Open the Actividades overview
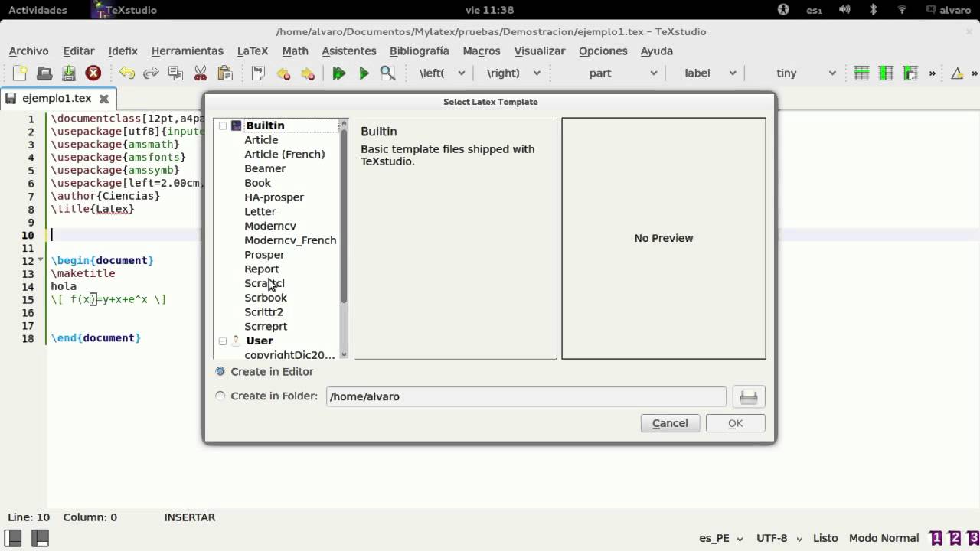 (38, 10)
